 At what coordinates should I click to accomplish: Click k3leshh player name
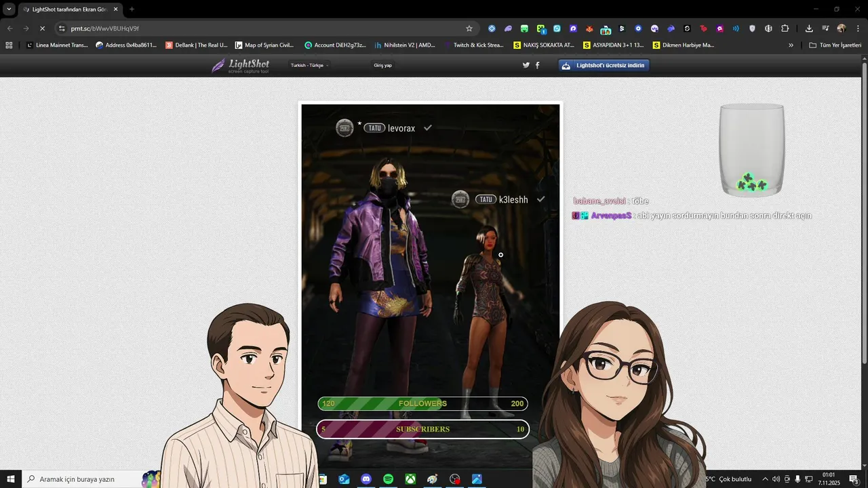[x=513, y=200]
